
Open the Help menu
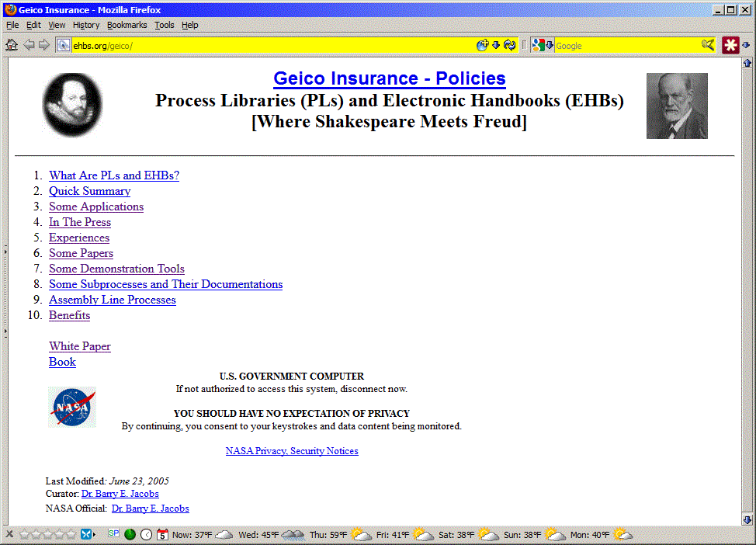[189, 25]
